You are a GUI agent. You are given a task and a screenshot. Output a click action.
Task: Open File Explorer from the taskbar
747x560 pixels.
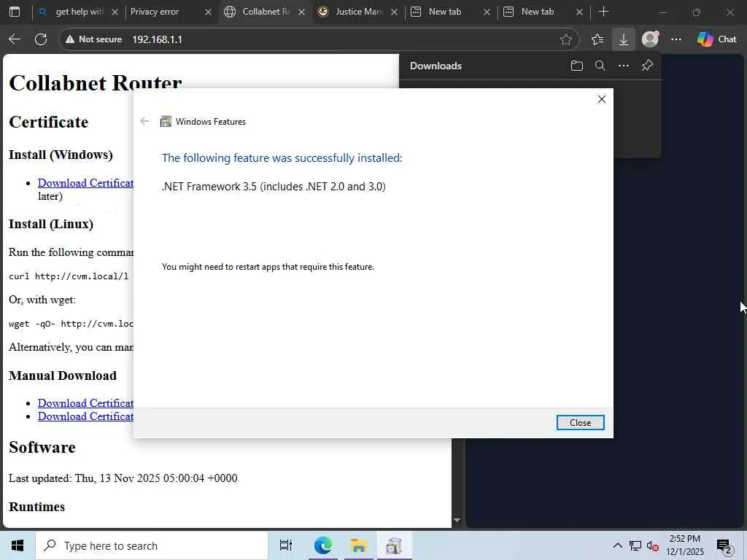tap(358, 545)
